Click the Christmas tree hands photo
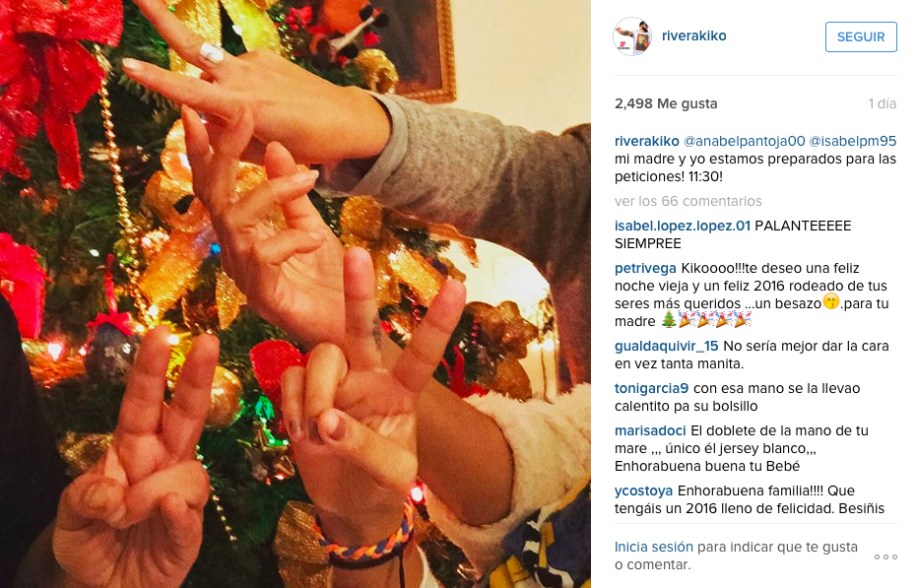 pyautogui.click(x=295, y=294)
